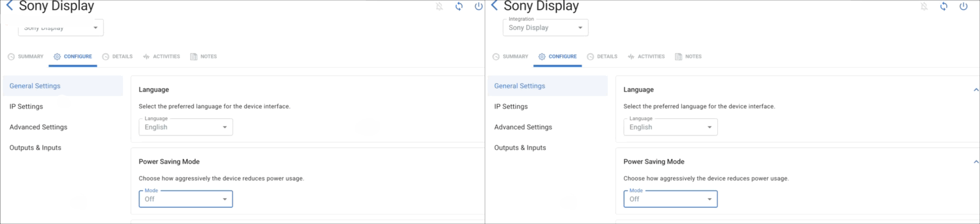
Task: Open Summary tab in left panel
Action: (26, 56)
